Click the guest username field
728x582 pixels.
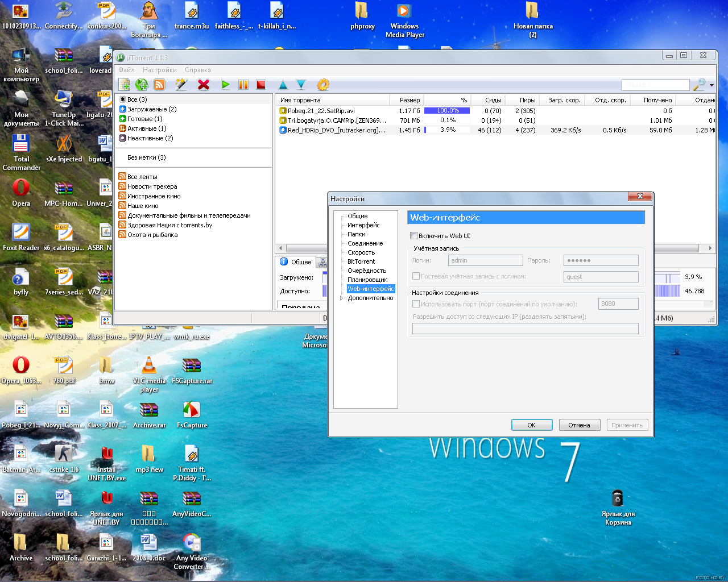point(601,277)
